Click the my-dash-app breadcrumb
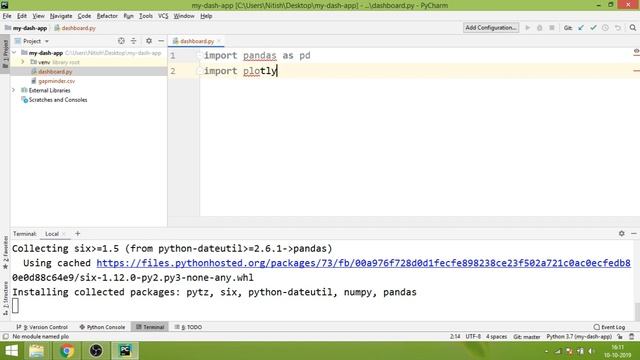Image resolution: width=640 pixels, height=360 pixels. pyautogui.click(x=26, y=28)
